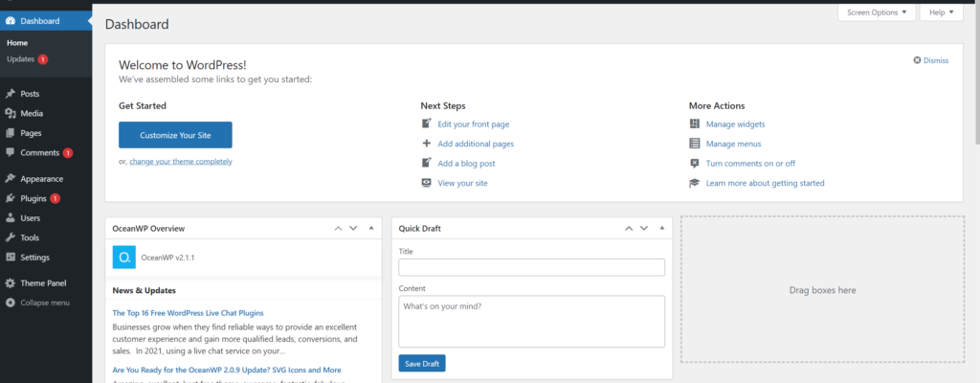The width and height of the screenshot is (980, 383).
Task: Dismiss the Welcome panel
Action: click(x=936, y=60)
